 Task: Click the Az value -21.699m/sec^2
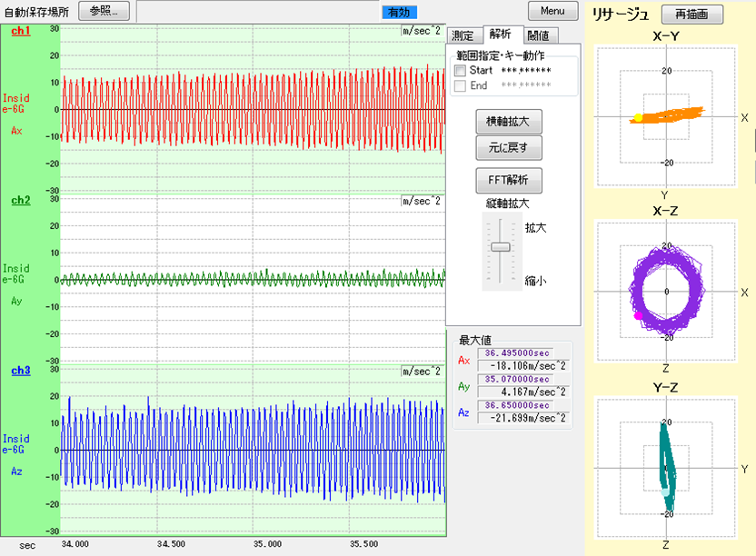point(522,418)
